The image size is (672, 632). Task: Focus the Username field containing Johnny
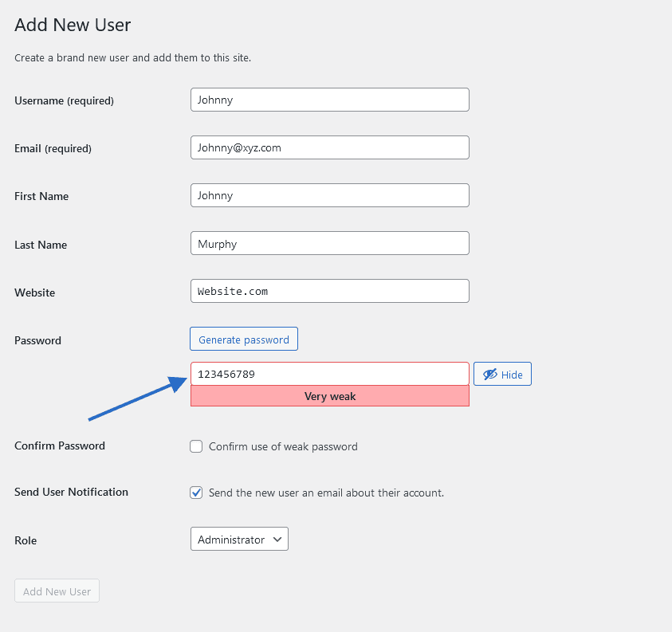(x=329, y=100)
